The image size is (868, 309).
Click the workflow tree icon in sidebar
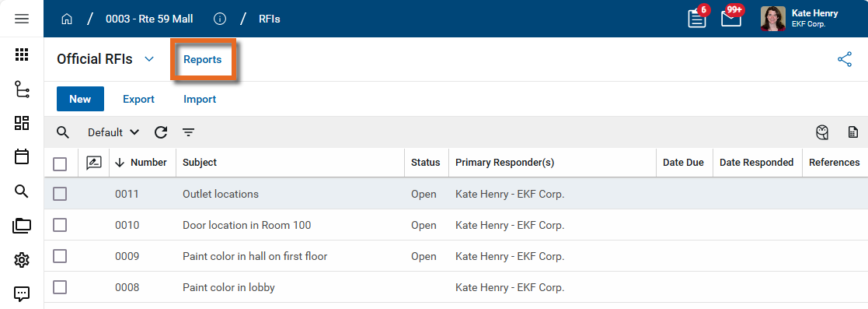pos(22,90)
